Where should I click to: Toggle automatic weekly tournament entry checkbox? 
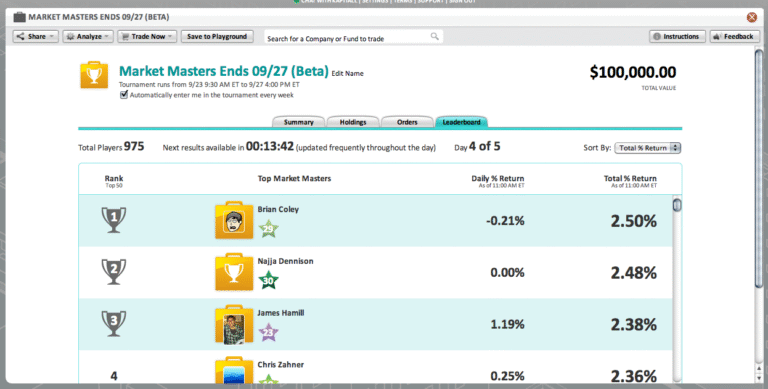pos(124,95)
